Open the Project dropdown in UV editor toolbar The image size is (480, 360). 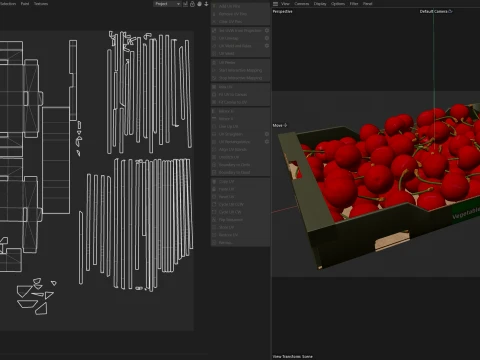(x=167, y=4)
